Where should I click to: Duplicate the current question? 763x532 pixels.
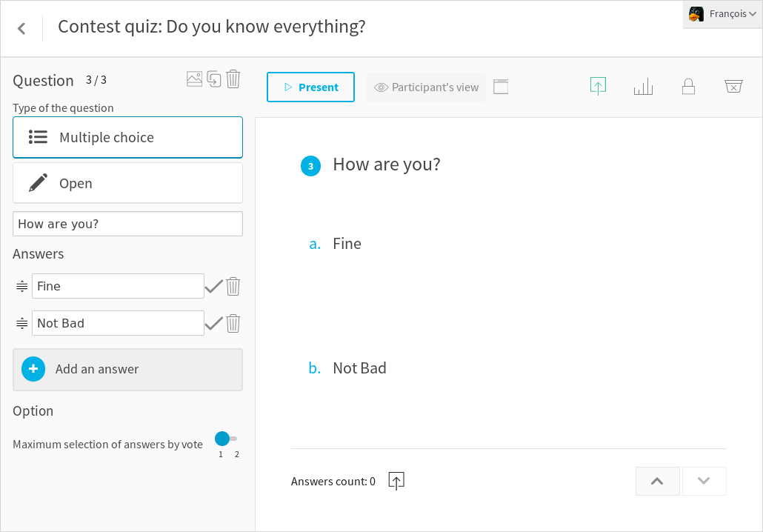[x=214, y=79]
